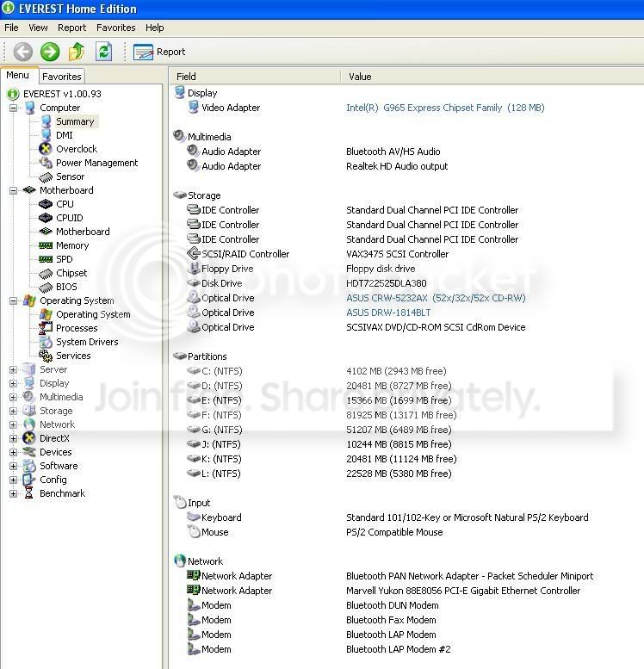Viewport: 644px width, 669px height.
Task: Click the Config icon in tree
Action: pyautogui.click(x=29, y=480)
